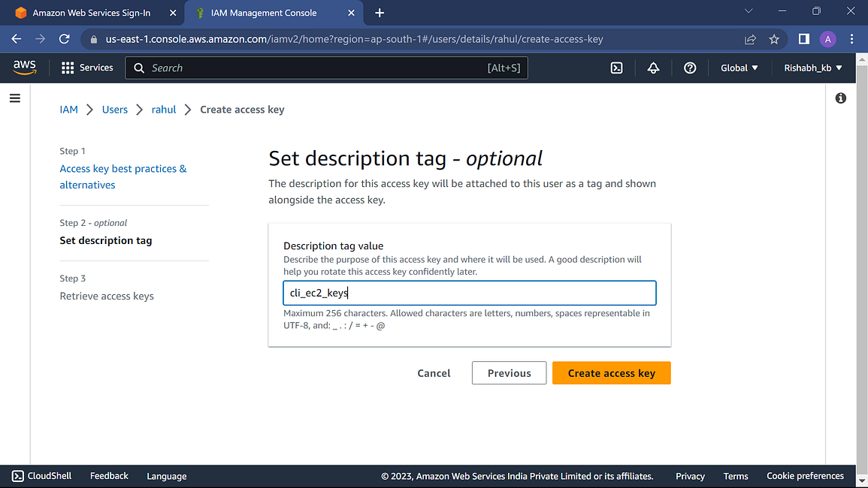Viewport: 868px width, 488px height.
Task: Open CloudShell from the top toolbar icon
Action: pyautogui.click(x=617, y=68)
